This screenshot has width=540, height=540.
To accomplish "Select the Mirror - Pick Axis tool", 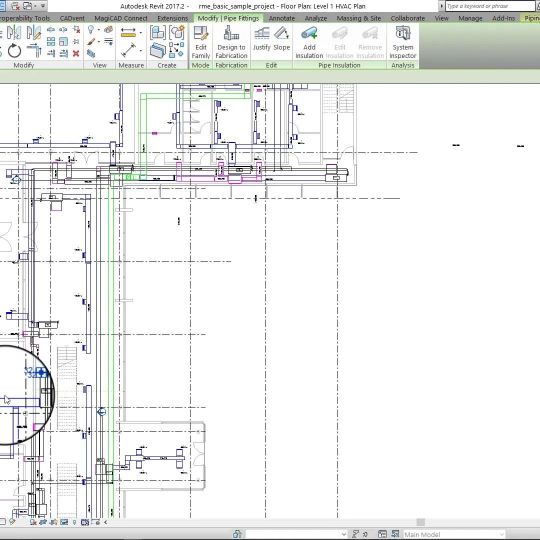I will (14, 33).
